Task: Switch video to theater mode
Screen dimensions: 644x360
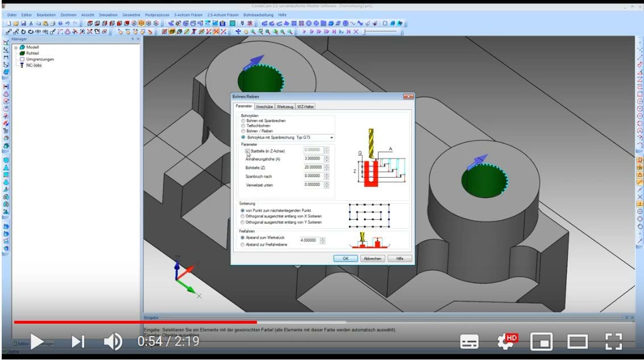Action: [x=577, y=341]
